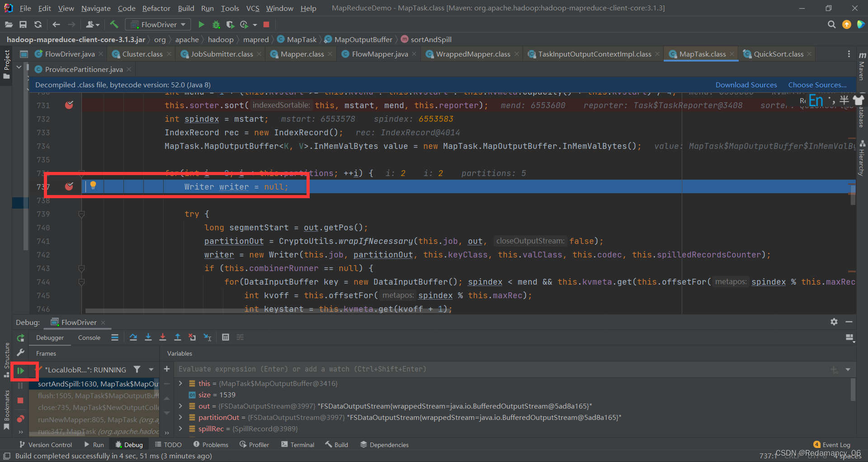
Task: Show threads view list icon in debugger
Action: [x=115, y=337]
